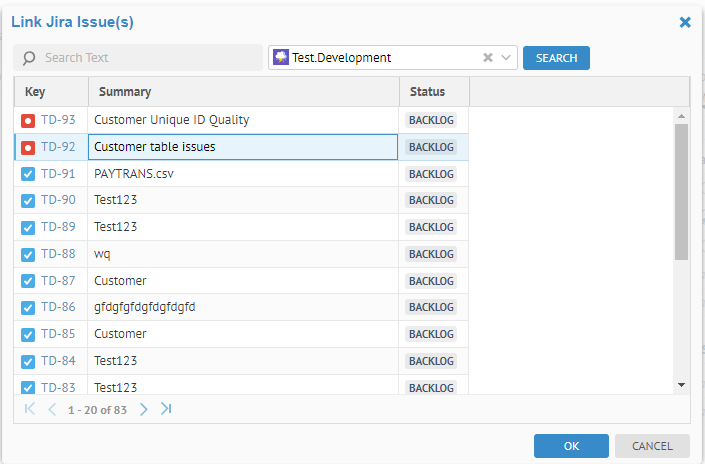Click the red bug icon for TD-93
Screen dimensions: 705x464
[x=28, y=120]
